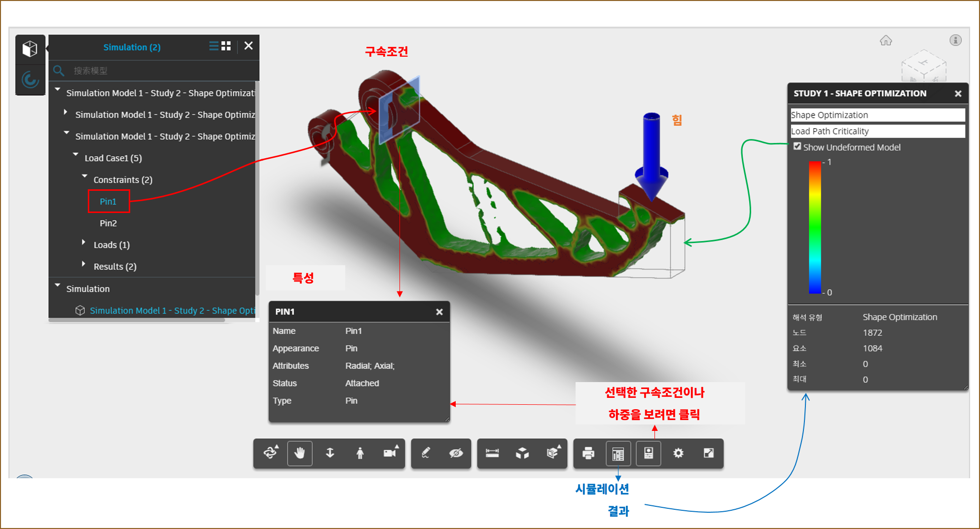Viewport: 980px width, 529px height.
Task: Select Load Path Criticality result type
Action: click(877, 131)
